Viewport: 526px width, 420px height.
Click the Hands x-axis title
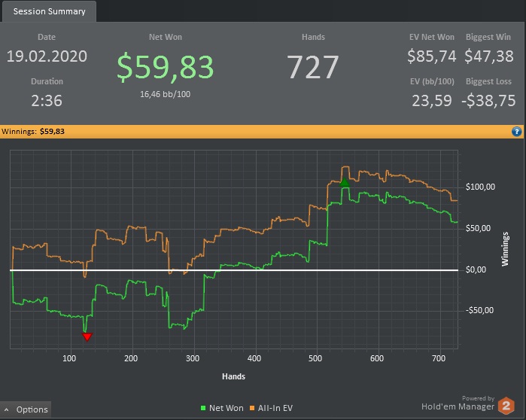(x=233, y=376)
